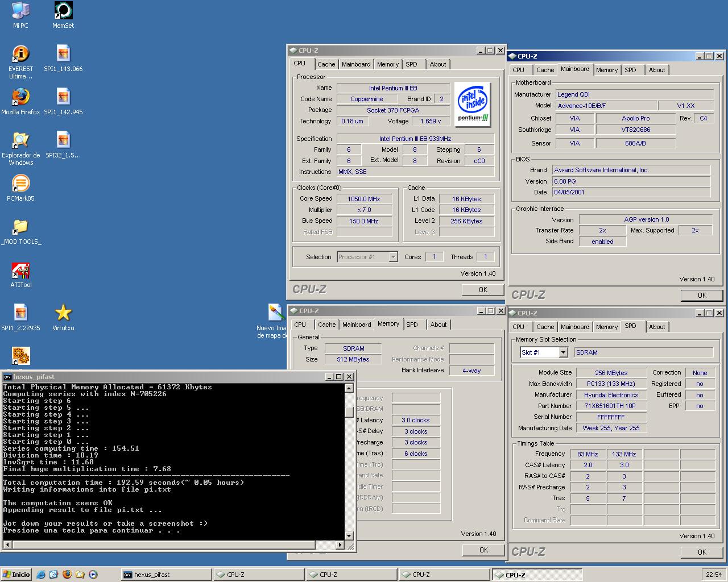Image resolution: width=728 pixels, height=582 pixels.
Task: Launch the PCMark05 desktop shortcut
Action: click(20, 183)
